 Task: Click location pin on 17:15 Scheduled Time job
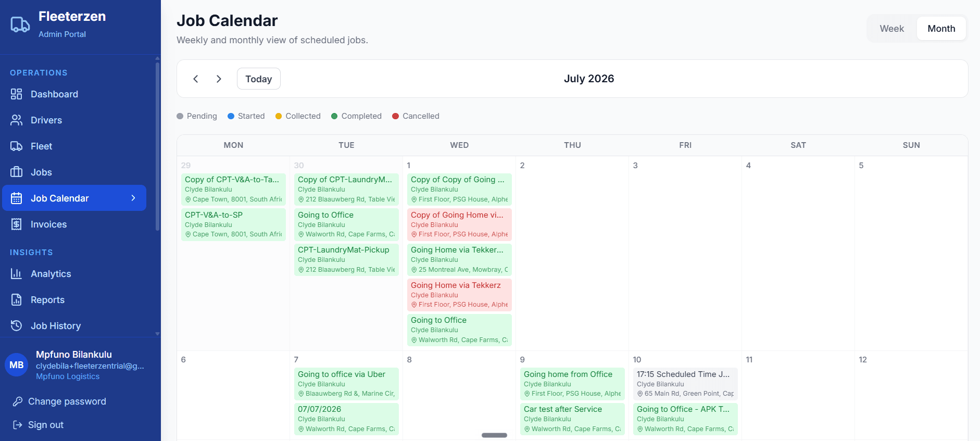click(x=640, y=394)
